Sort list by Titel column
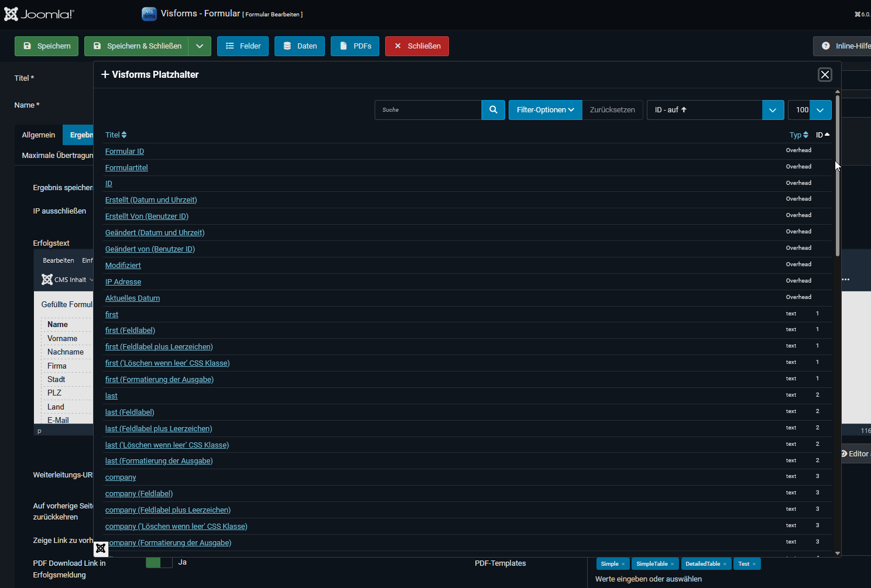 coord(115,135)
